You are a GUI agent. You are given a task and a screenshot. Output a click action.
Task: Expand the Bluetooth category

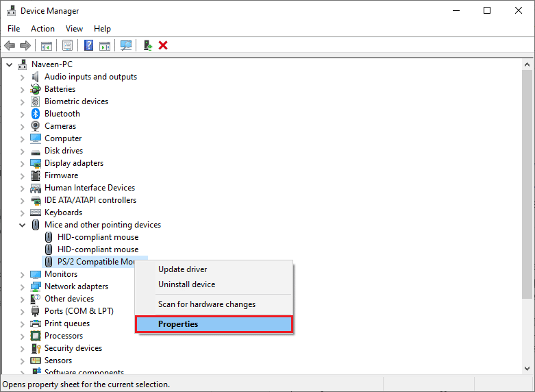tap(23, 114)
